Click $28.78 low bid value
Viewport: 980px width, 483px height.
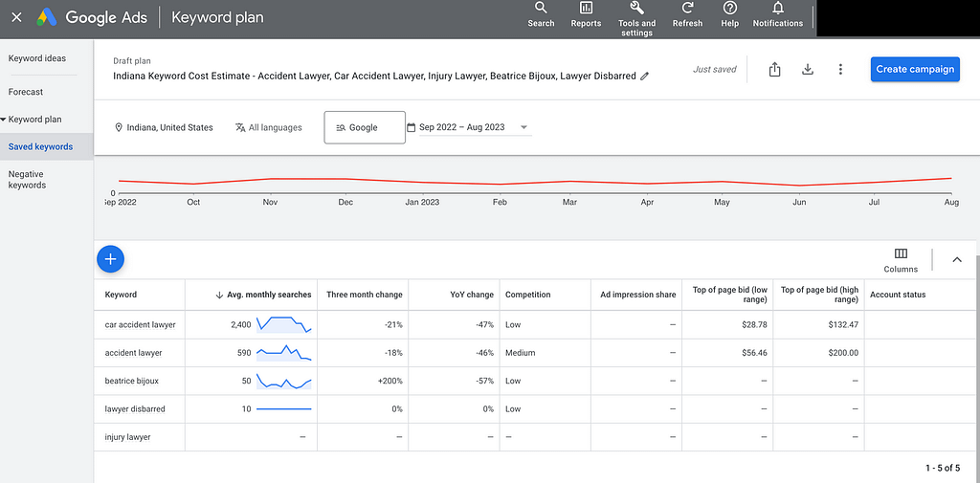tap(754, 325)
